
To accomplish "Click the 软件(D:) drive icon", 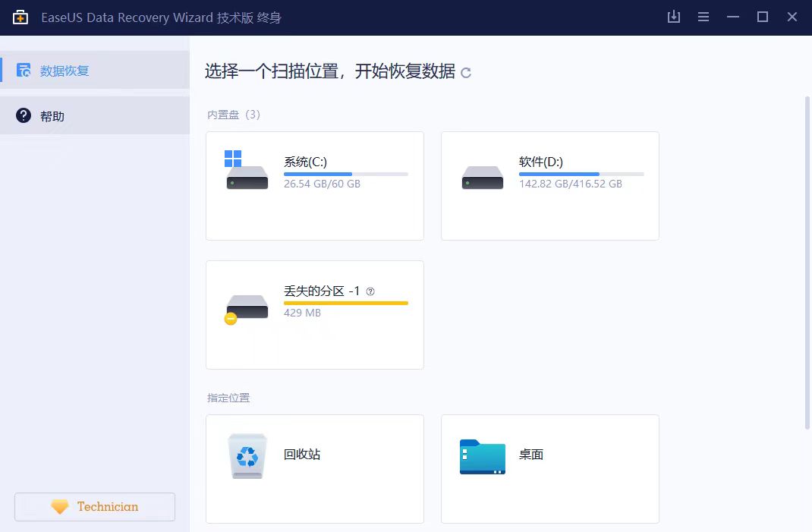I will [482, 177].
